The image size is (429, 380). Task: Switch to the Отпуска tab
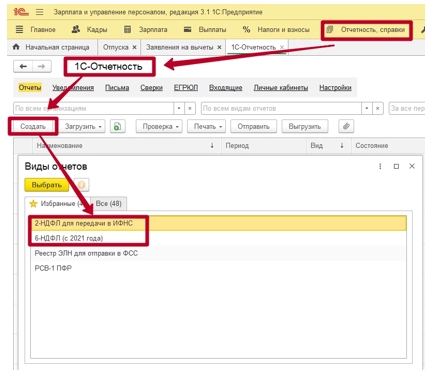(x=115, y=47)
